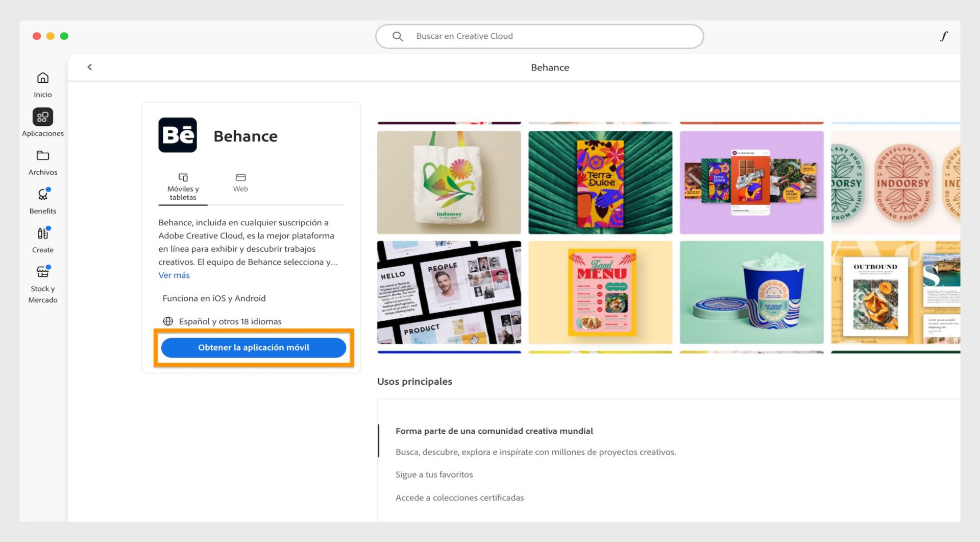The width and height of the screenshot is (980, 542).
Task: Open the Inicio home icon
Action: 43,82
